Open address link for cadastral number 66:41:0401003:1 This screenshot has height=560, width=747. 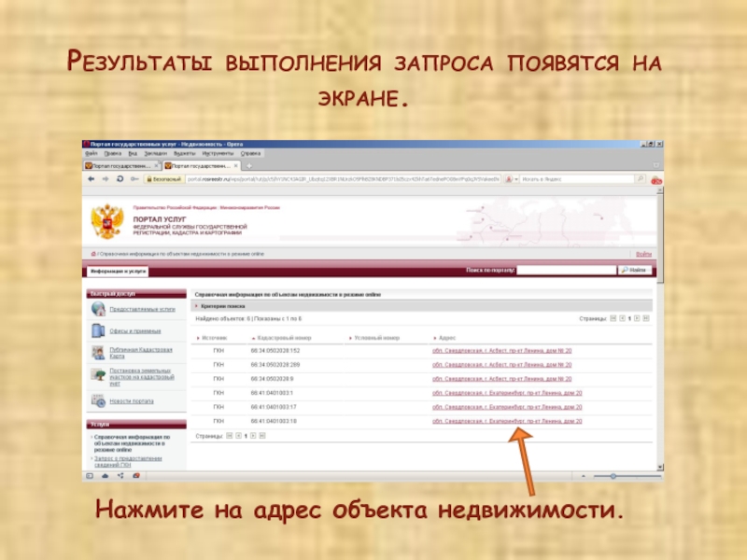click(507, 393)
